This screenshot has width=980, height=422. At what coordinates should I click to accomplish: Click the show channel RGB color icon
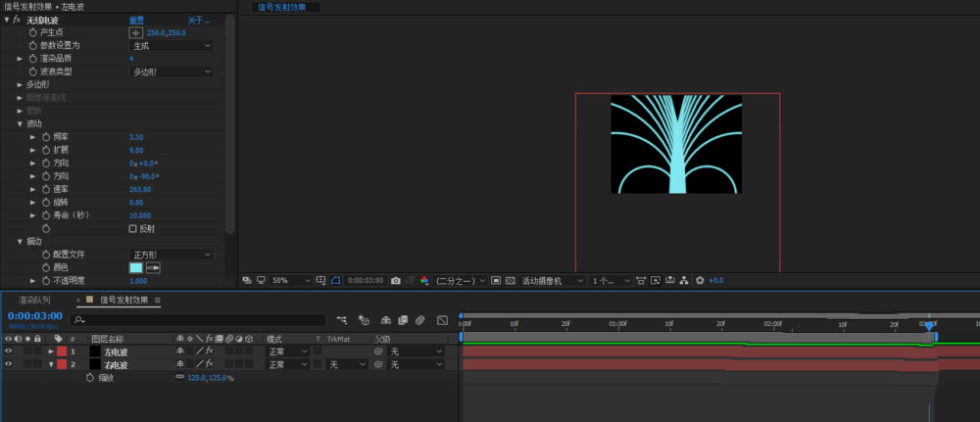[424, 280]
